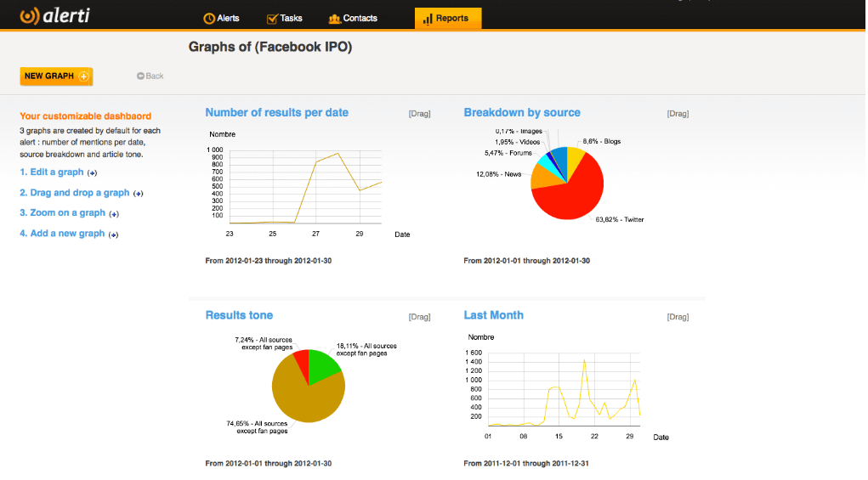
Task: Open the 'Zoom on a graph' link
Action: point(63,212)
